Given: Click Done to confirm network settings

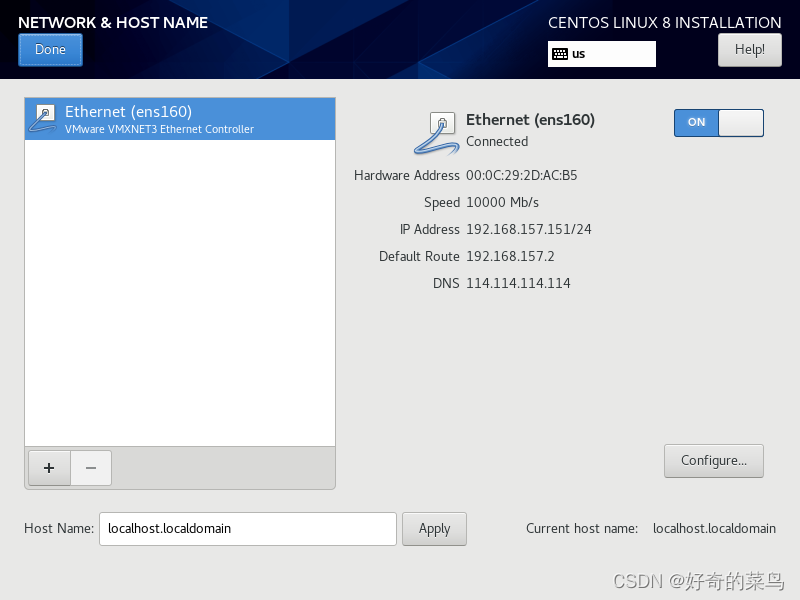Looking at the screenshot, I should (x=50, y=49).
